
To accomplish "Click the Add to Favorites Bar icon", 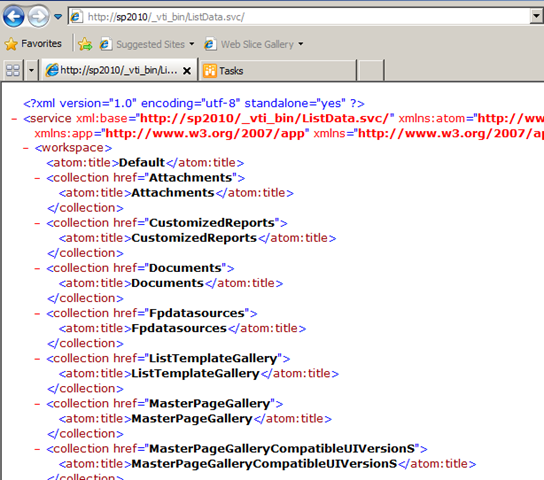I will point(85,44).
